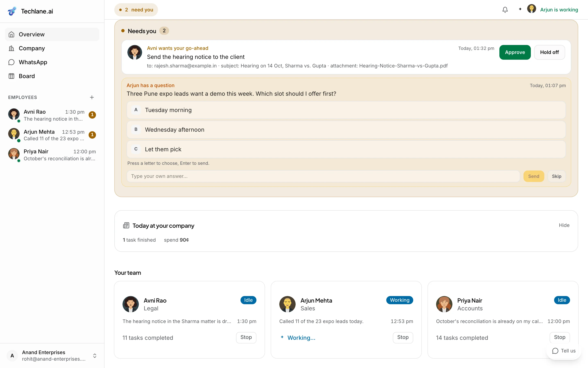The image size is (588, 368).
Task: Click Arjun Mehta's unread badge in the sidebar
Action: pyautogui.click(x=92, y=135)
